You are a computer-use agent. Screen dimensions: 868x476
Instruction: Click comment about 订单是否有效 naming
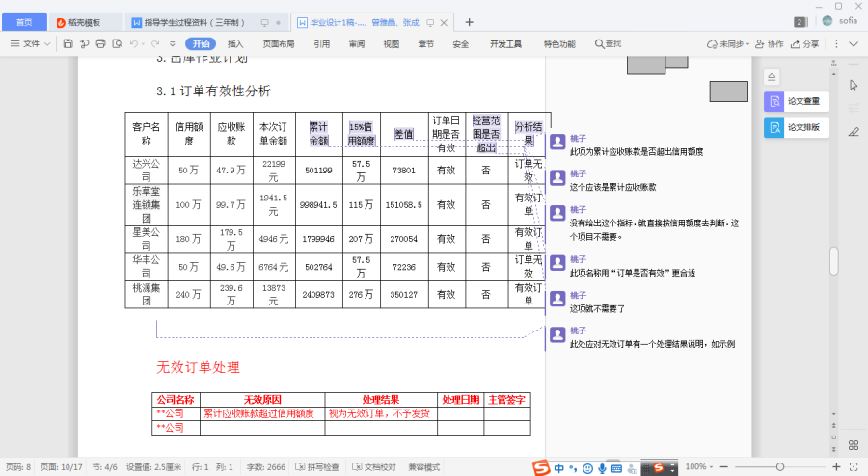click(x=632, y=273)
